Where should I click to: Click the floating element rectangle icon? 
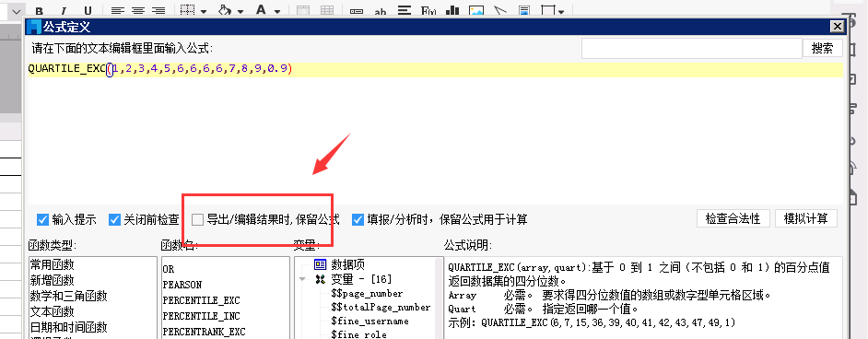tap(548, 10)
